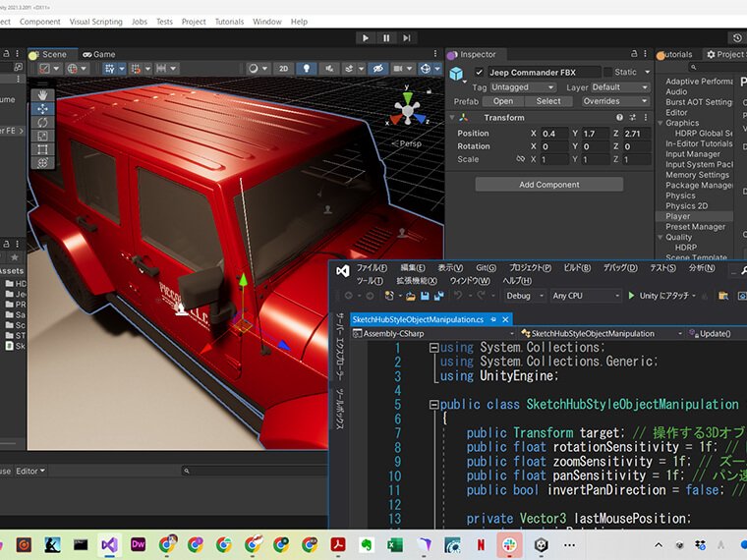Click the prefab Select button
The height and width of the screenshot is (560, 747).
tap(548, 101)
